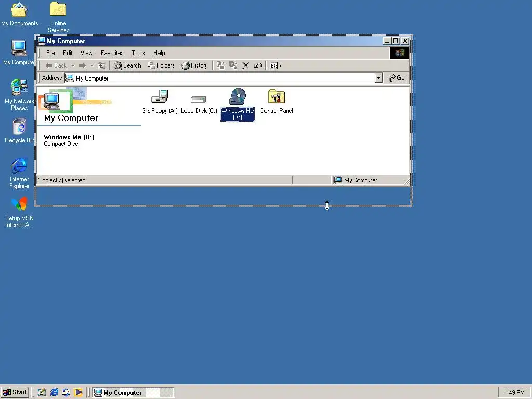
Task: Select the Control Panel icon
Action: [x=276, y=102]
